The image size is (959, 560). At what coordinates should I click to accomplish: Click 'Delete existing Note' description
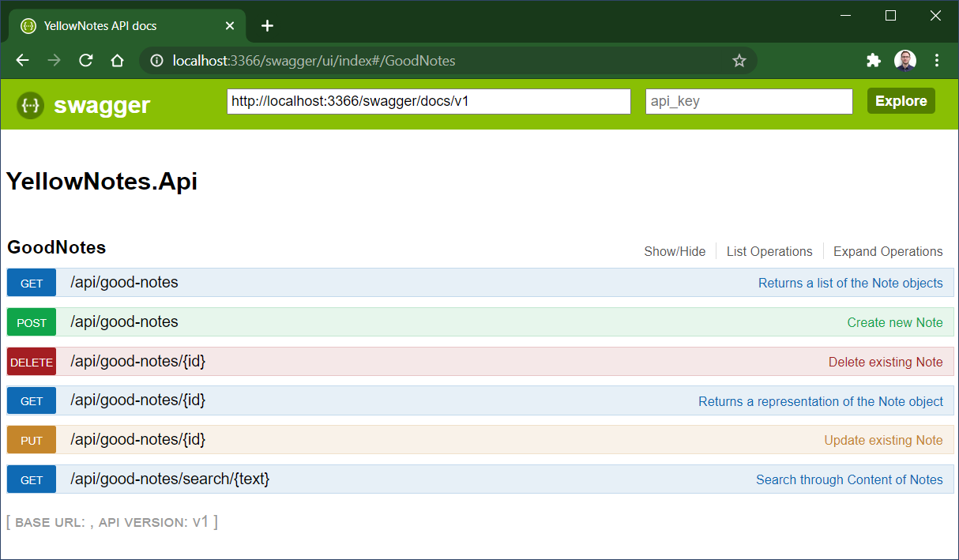tap(886, 362)
